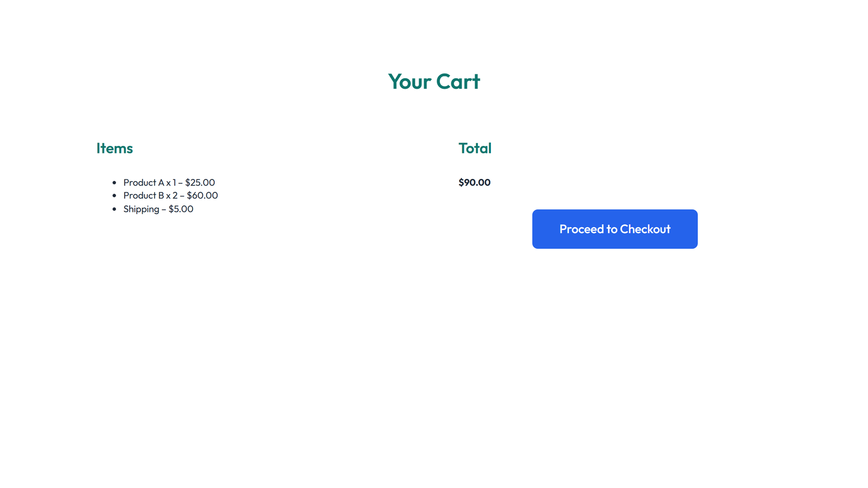Image resolution: width=868 pixels, height=488 pixels.
Task: Click the $90.00 total amount
Action: pyautogui.click(x=474, y=182)
